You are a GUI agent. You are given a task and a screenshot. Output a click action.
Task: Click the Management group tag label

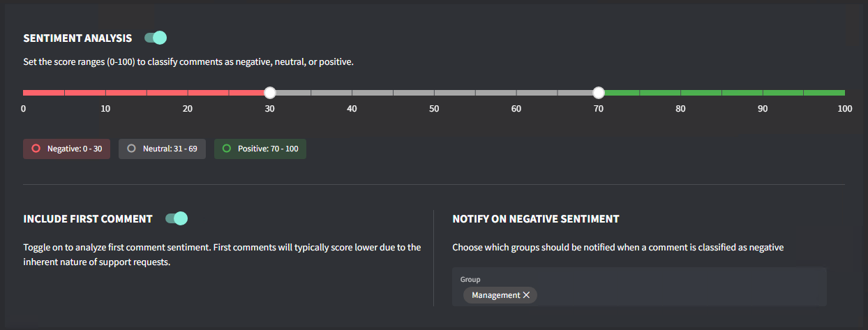pyautogui.click(x=495, y=295)
